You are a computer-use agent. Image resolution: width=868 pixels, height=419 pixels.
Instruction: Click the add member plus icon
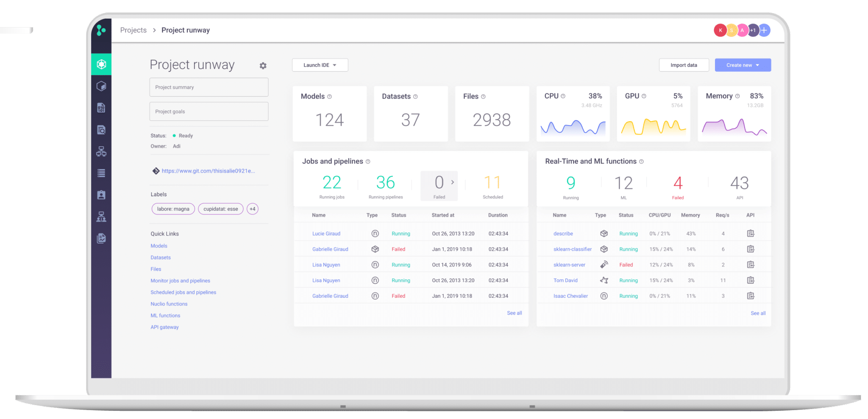tap(764, 30)
